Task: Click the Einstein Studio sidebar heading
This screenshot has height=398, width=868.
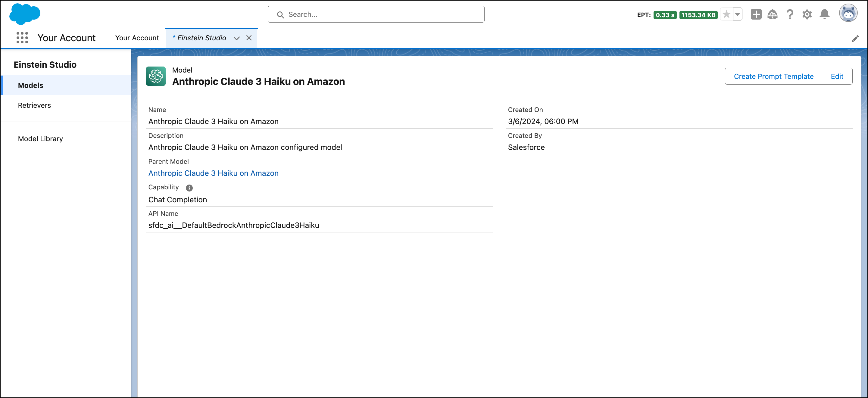Action: click(45, 65)
